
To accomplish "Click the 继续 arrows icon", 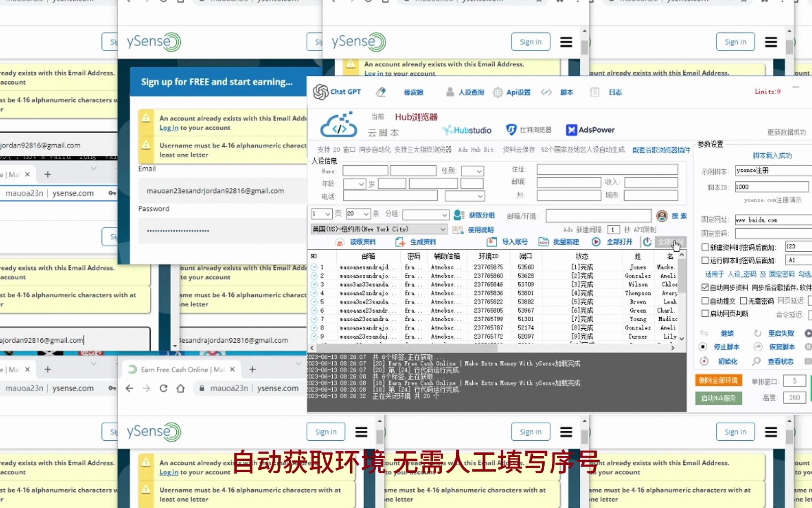I will tap(704, 333).
